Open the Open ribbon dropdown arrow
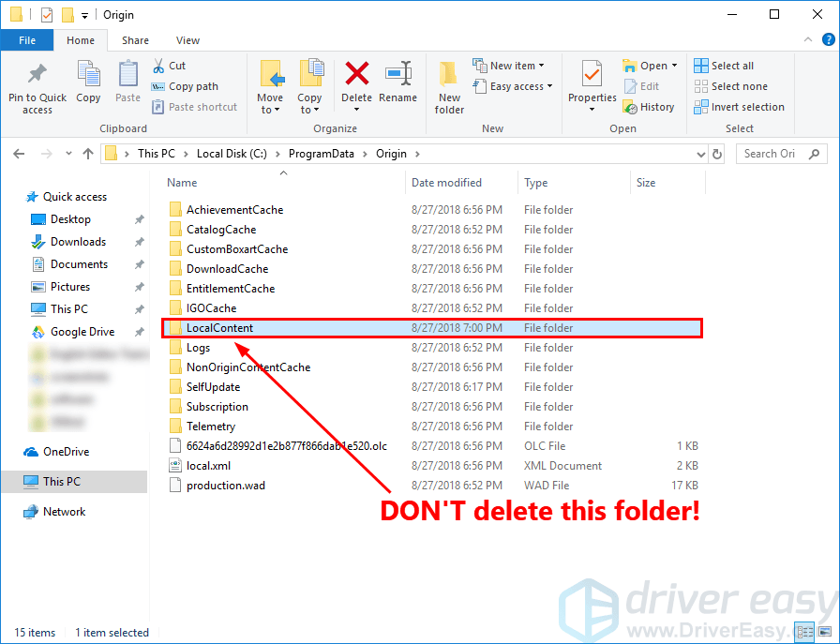840x644 pixels. pyautogui.click(x=674, y=66)
